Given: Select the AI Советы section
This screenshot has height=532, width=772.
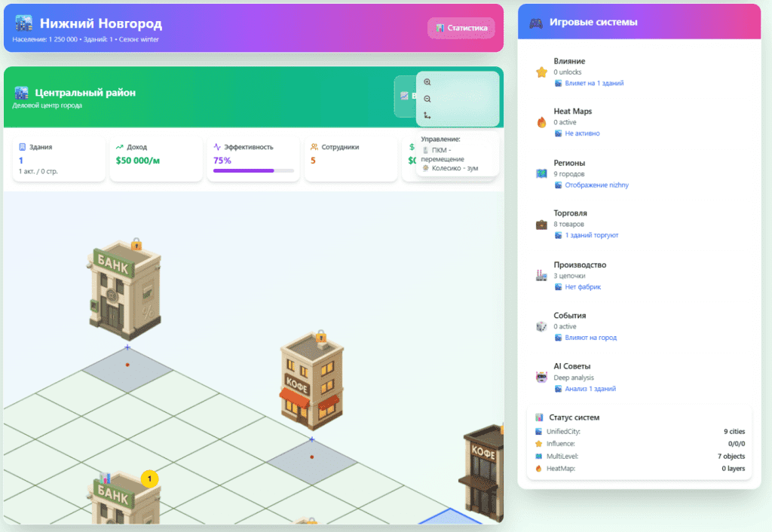Looking at the screenshot, I should [573, 366].
